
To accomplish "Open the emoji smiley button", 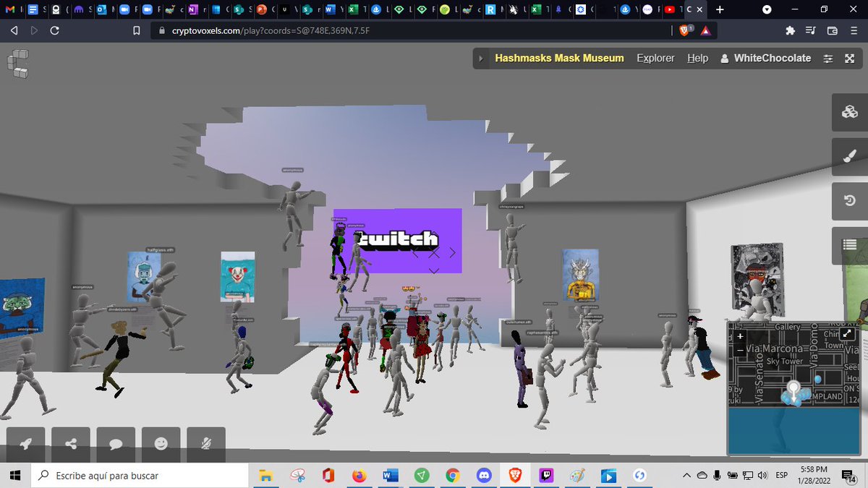I will [161, 444].
